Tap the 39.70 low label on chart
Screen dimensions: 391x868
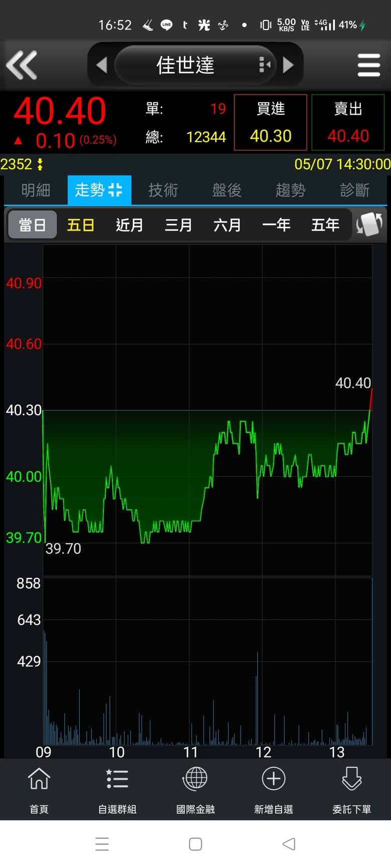click(x=63, y=548)
